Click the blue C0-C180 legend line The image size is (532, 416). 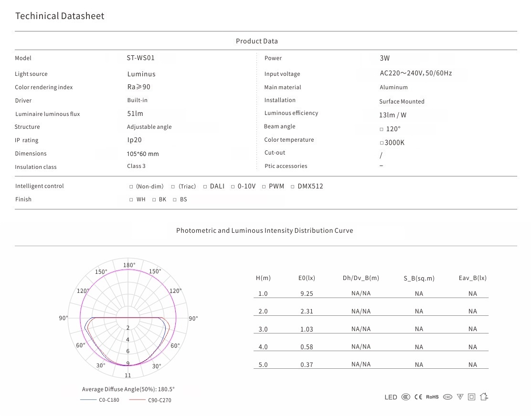click(x=88, y=400)
